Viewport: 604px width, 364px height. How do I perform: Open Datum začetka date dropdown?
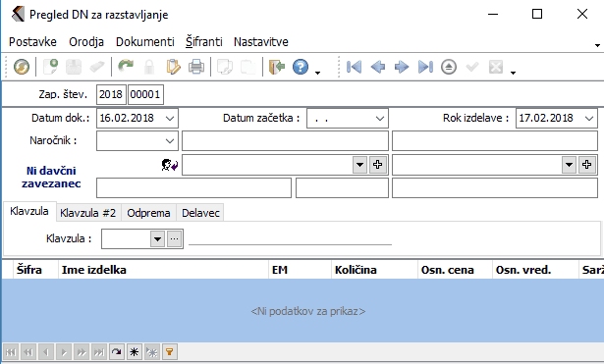(380, 118)
